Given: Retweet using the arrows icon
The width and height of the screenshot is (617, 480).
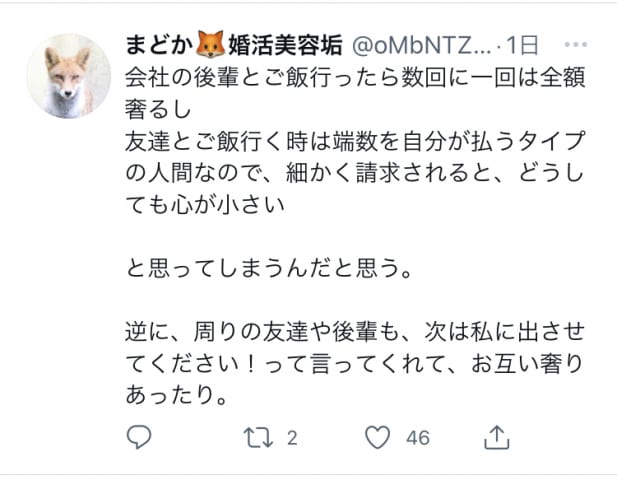Looking at the screenshot, I should point(258,438).
